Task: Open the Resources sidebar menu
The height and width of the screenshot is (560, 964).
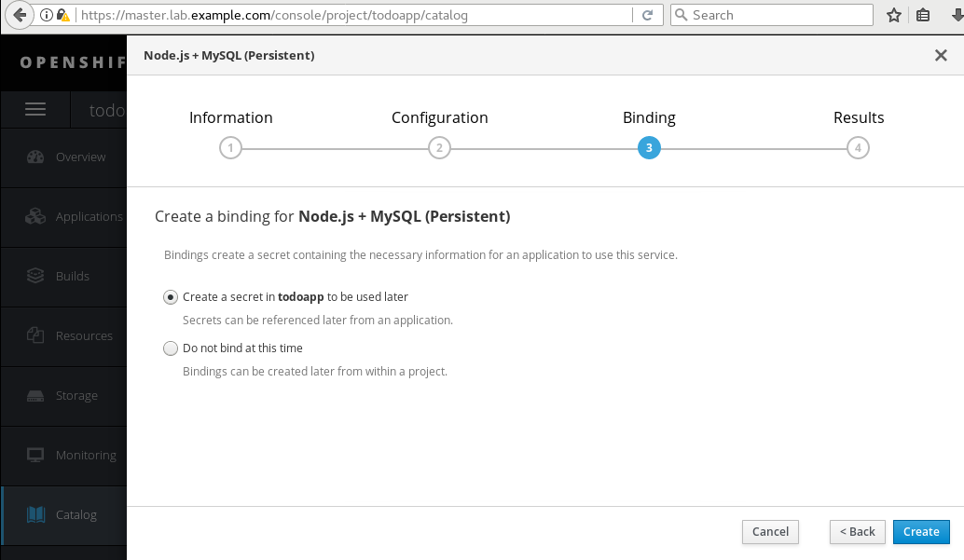Action: pos(64,335)
